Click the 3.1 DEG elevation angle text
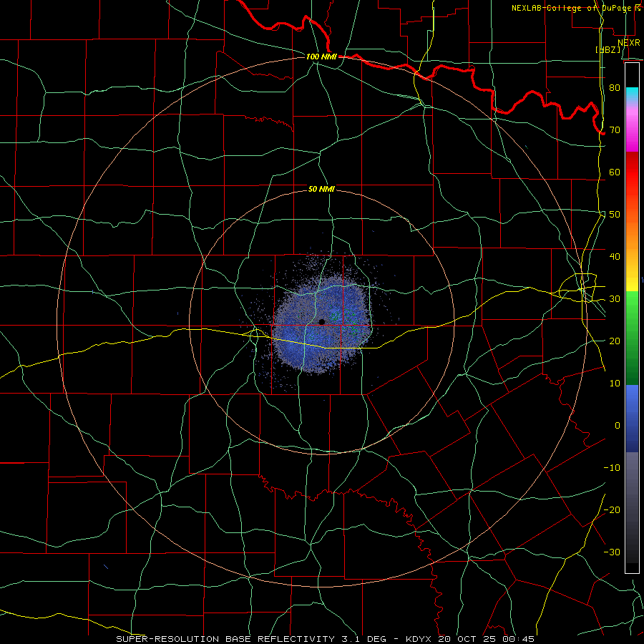 click(x=364, y=639)
